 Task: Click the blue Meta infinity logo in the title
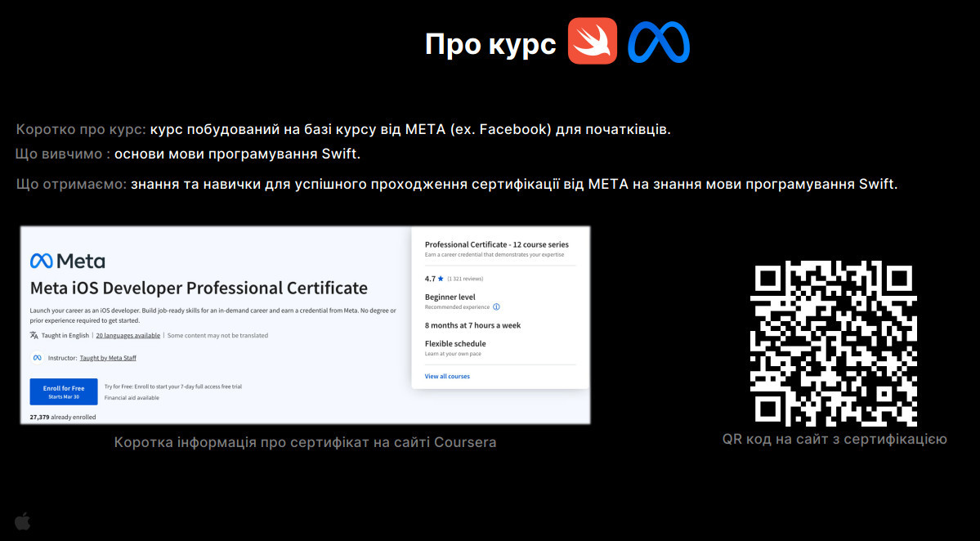click(659, 42)
